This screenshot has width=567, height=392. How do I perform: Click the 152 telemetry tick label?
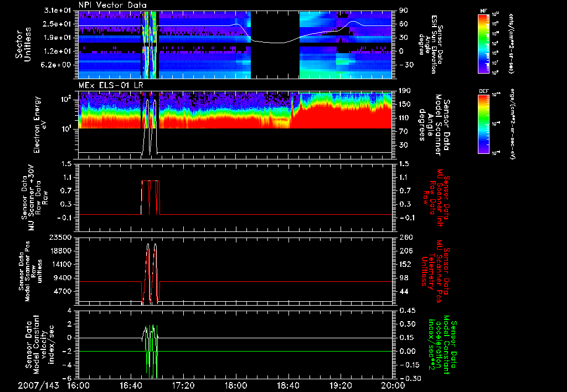pos(405,264)
